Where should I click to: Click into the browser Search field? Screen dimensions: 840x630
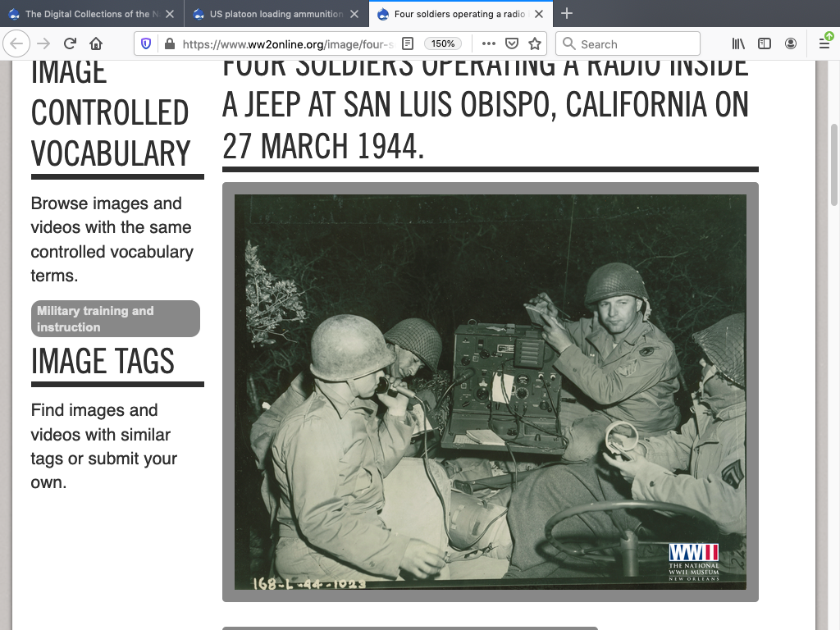pyautogui.click(x=628, y=44)
